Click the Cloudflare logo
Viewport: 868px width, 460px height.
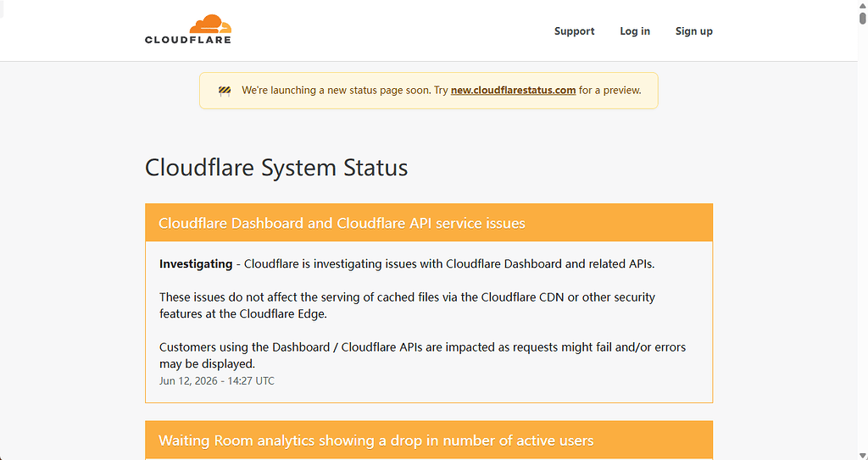click(187, 30)
